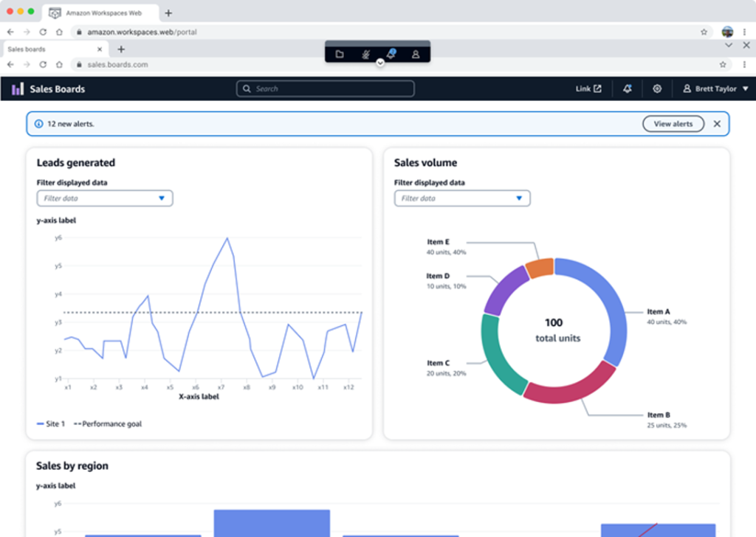Click the Sales Boards bar chart logo

point(18,89)
